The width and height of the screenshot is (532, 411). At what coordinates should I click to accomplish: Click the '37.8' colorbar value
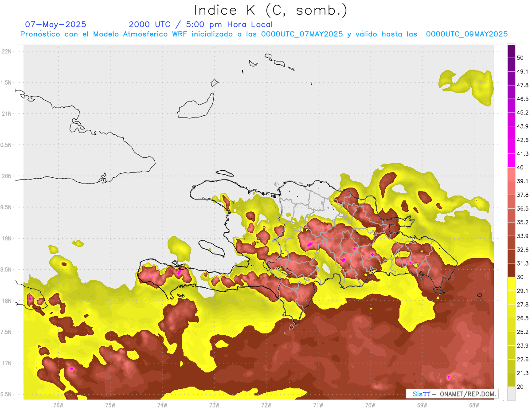click(x=523, y=195)
